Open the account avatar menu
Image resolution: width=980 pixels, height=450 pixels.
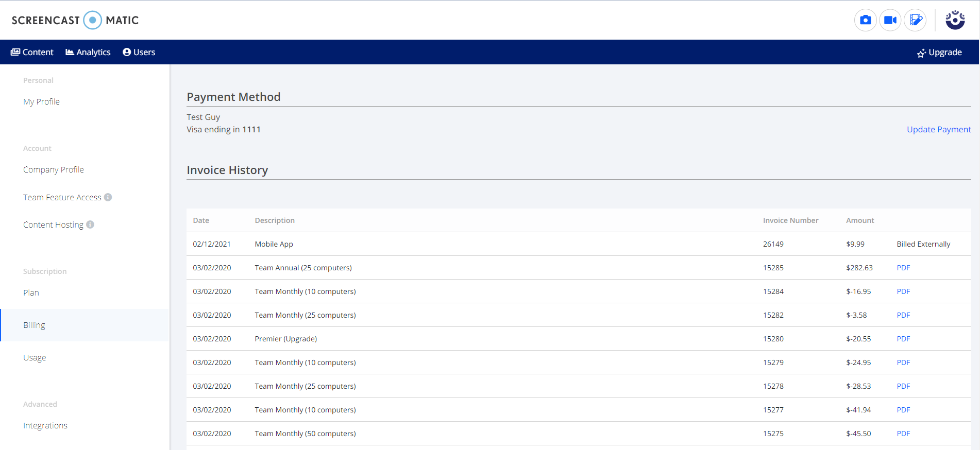click(x=955, y=20)
